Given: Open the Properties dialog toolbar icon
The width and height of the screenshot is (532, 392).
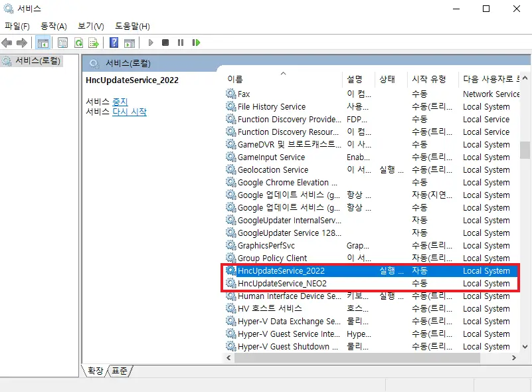Looking at the screenshot, I should [62, 43].
